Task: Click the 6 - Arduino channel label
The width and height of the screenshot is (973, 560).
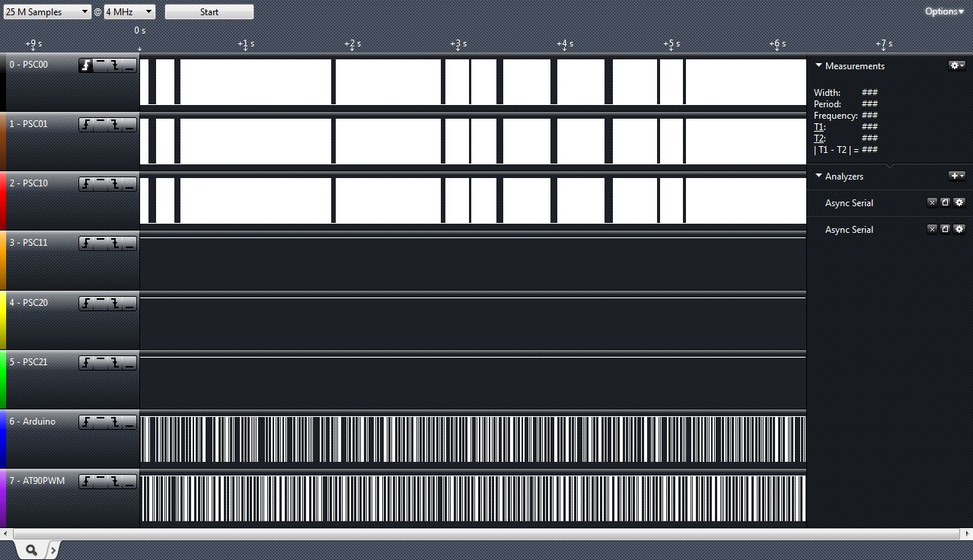Action: coord(32,422)
